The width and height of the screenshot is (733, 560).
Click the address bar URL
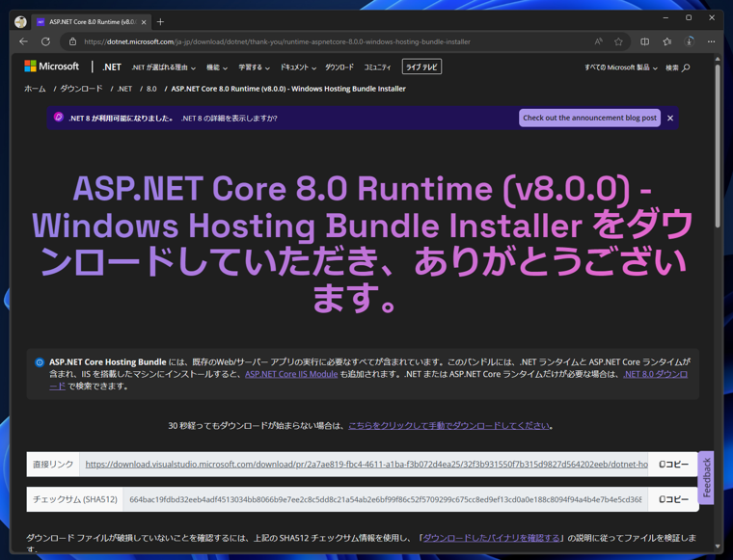277,41
